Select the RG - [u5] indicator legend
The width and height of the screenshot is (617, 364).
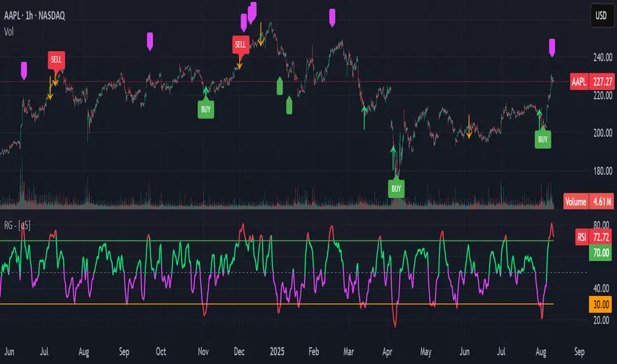[x=17, y=226]
